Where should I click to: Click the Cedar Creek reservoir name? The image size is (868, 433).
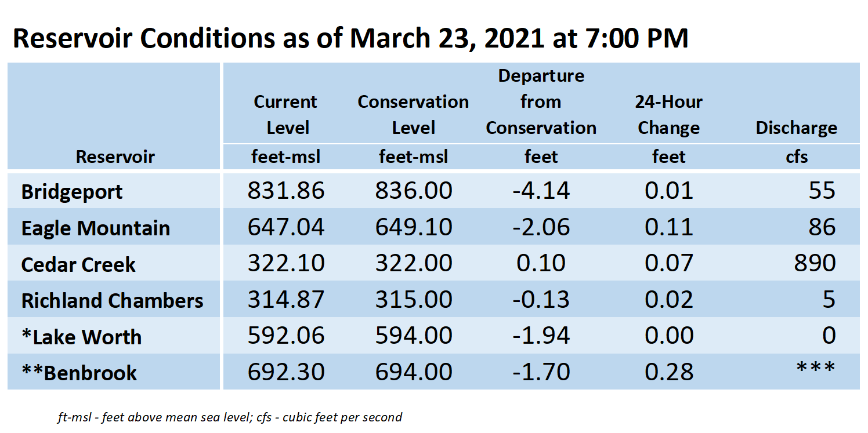tap(78, 264)
